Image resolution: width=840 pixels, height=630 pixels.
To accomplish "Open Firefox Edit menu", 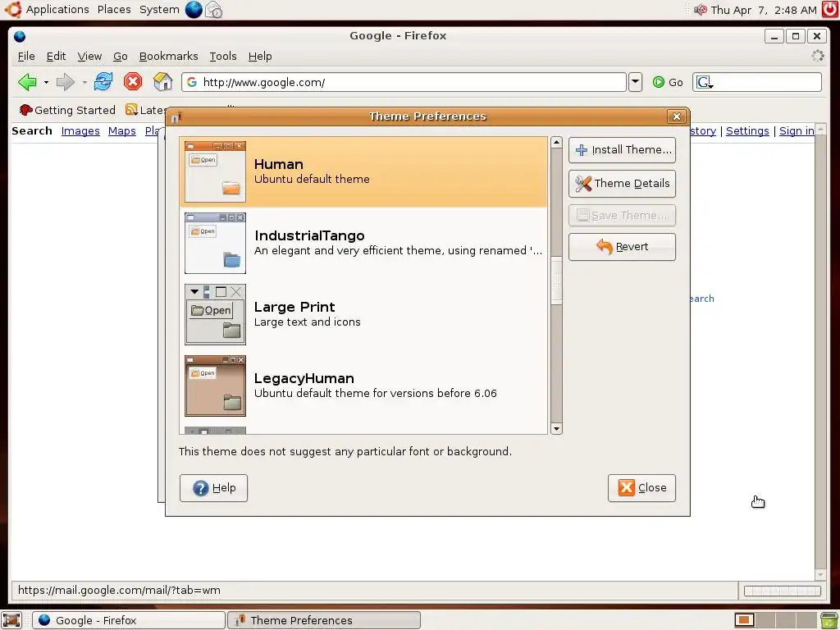I will click(56, 57).
